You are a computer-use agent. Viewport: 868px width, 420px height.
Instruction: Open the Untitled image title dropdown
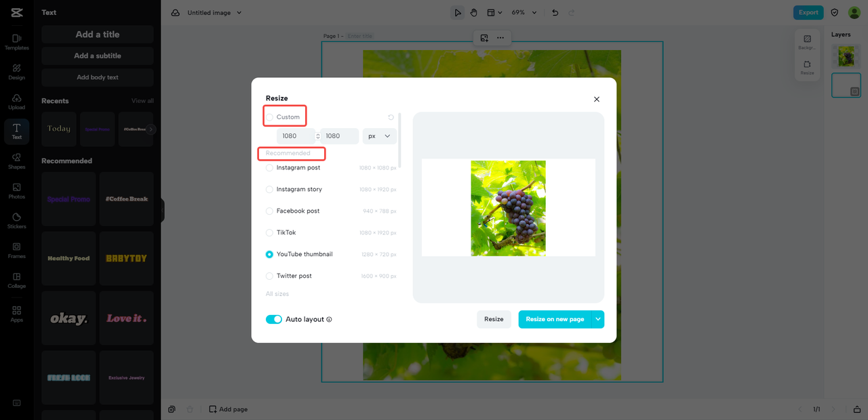[214, 13]
